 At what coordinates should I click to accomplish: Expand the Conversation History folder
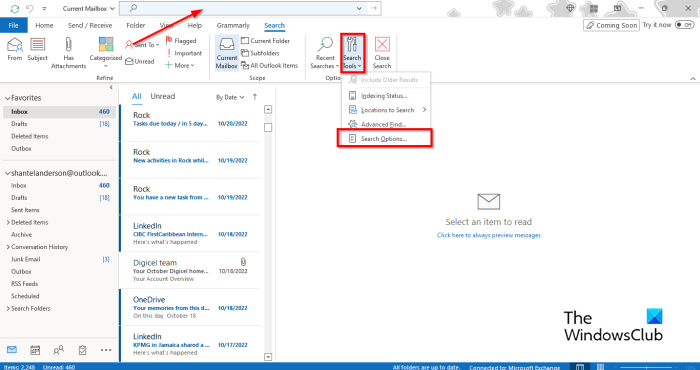8,247
